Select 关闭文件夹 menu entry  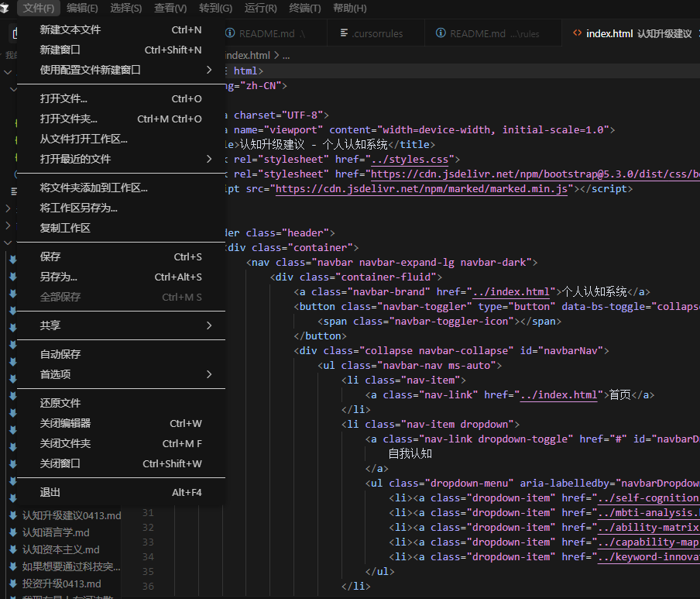pos(121,443)
